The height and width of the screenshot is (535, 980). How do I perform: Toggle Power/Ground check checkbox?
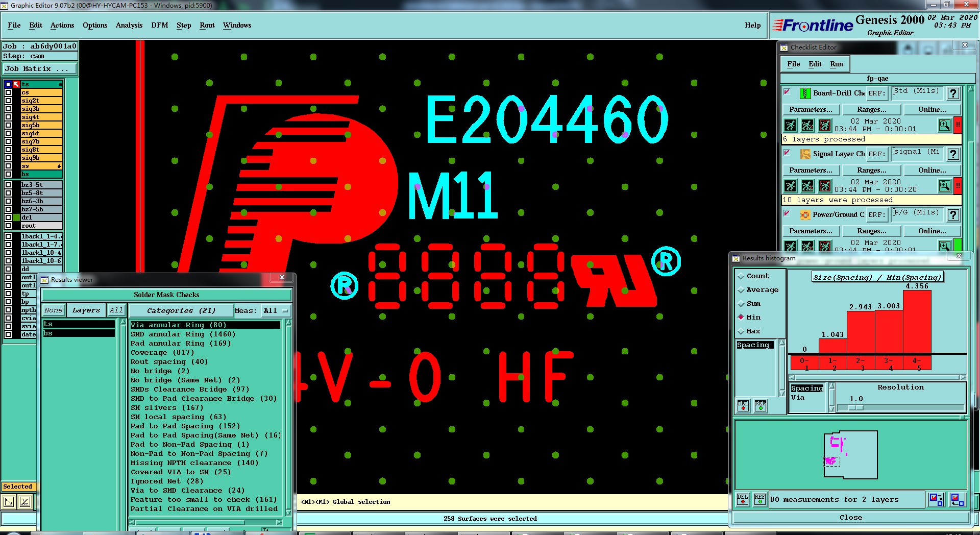(787, 214)
